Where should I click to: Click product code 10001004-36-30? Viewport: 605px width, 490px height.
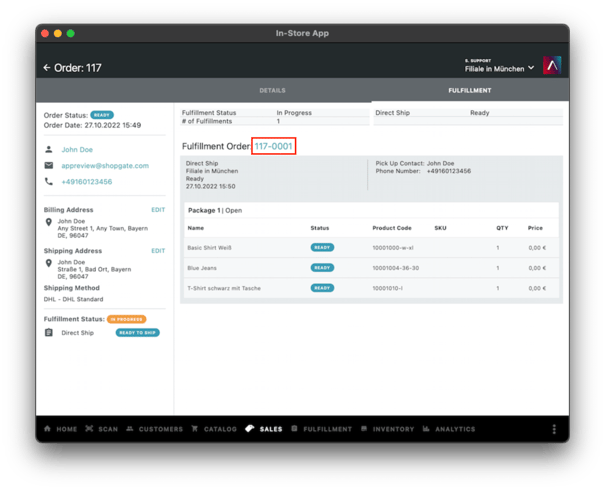[395, 268]
